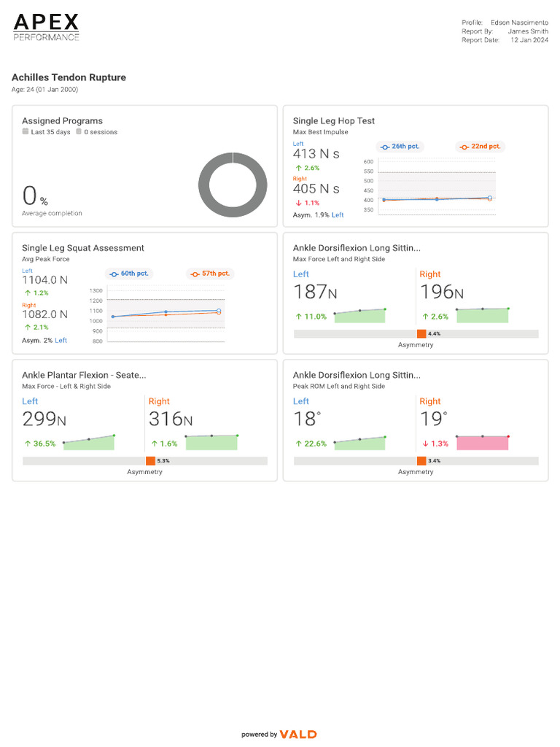Viewport: 560px width, 747px height.
Task: Click the red down arrow beside 1.1%
Action: click(x=298, y=203)
